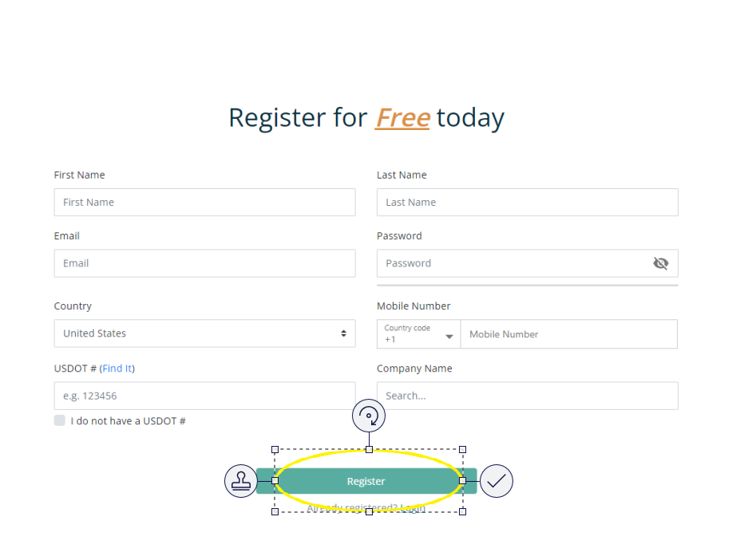Click into the Last Name field

pos(527,203)
